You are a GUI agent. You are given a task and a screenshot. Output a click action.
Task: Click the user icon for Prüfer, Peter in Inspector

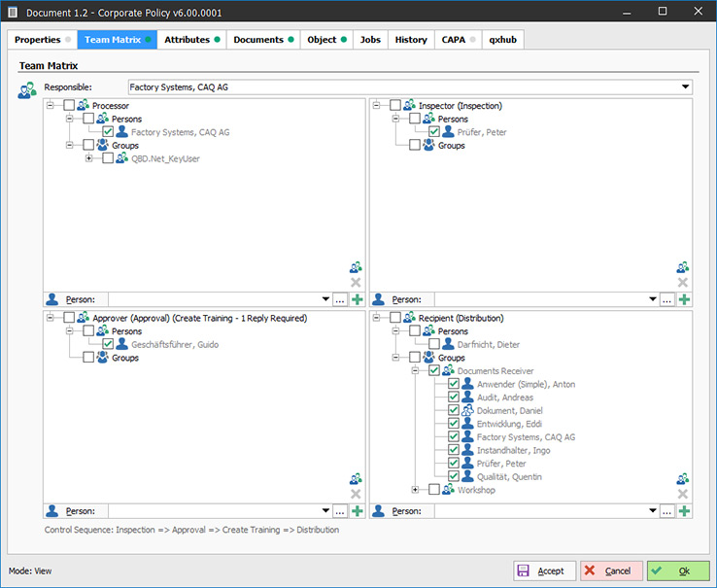pos(448,132)
